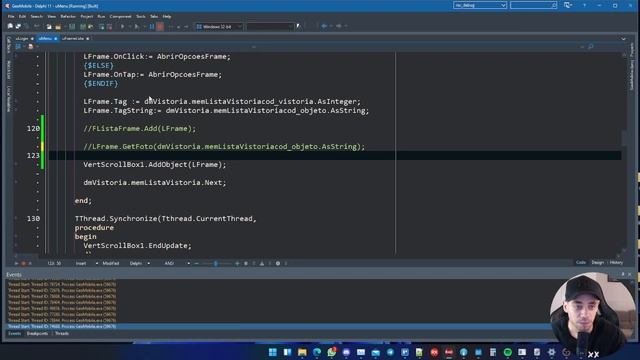Open the Run menu
Image resolution: width=640 pixels, height=360 pixels.
coord(101,16)
